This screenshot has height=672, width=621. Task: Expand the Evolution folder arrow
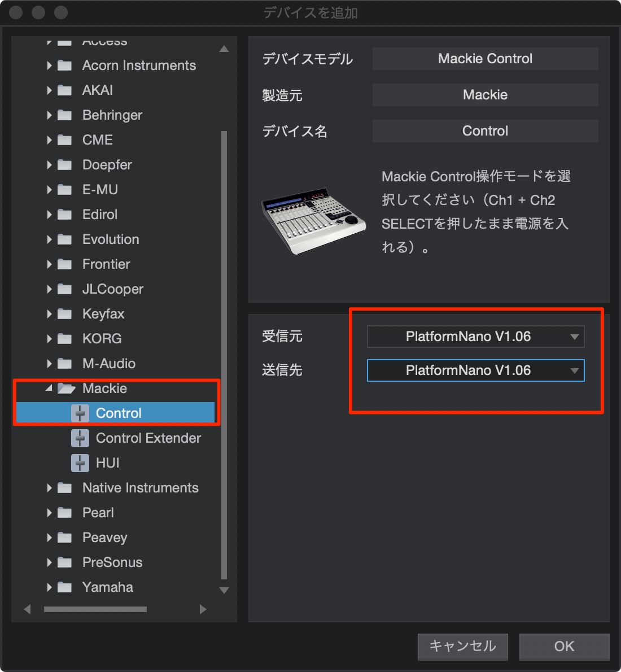[49, 239]
